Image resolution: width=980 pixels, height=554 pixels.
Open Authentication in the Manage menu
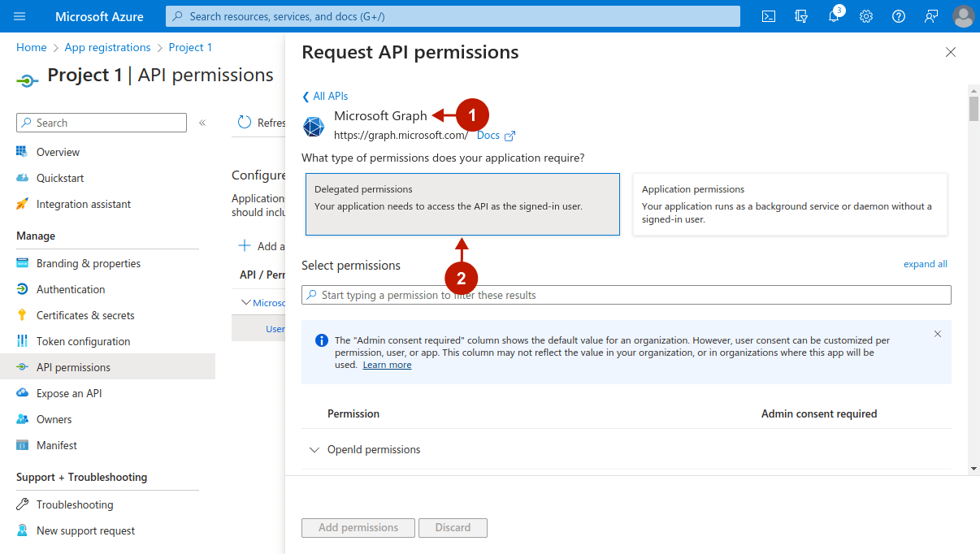[71, 289]
